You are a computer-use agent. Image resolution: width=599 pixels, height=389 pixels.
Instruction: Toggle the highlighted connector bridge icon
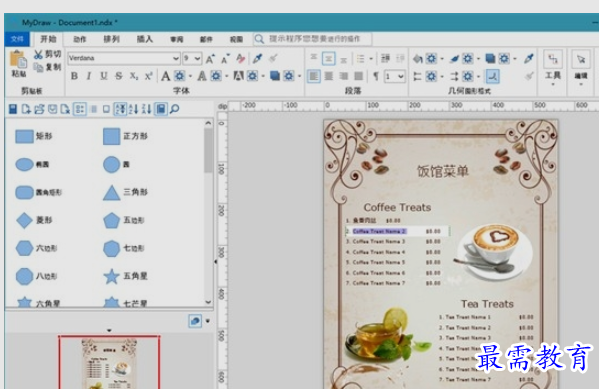click(x=492, y=77)
